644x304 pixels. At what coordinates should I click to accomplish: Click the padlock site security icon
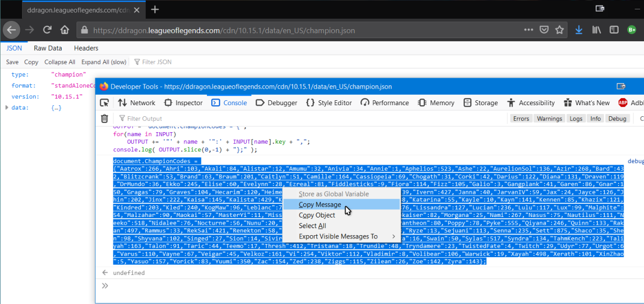tap(85, 30)
